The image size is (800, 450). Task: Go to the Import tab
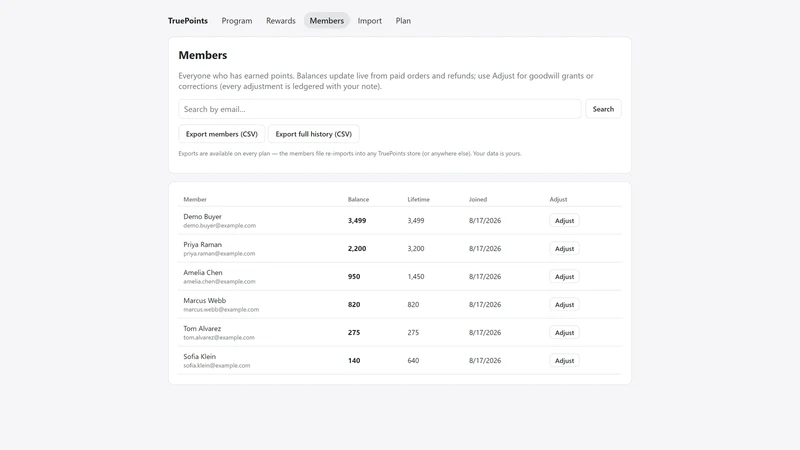pos(369,21)
